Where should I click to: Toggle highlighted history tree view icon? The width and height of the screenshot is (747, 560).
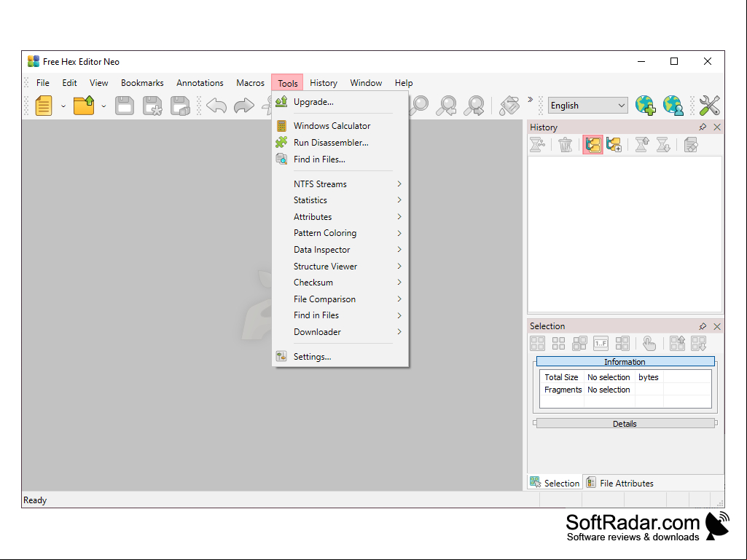[x=592, y=145]
